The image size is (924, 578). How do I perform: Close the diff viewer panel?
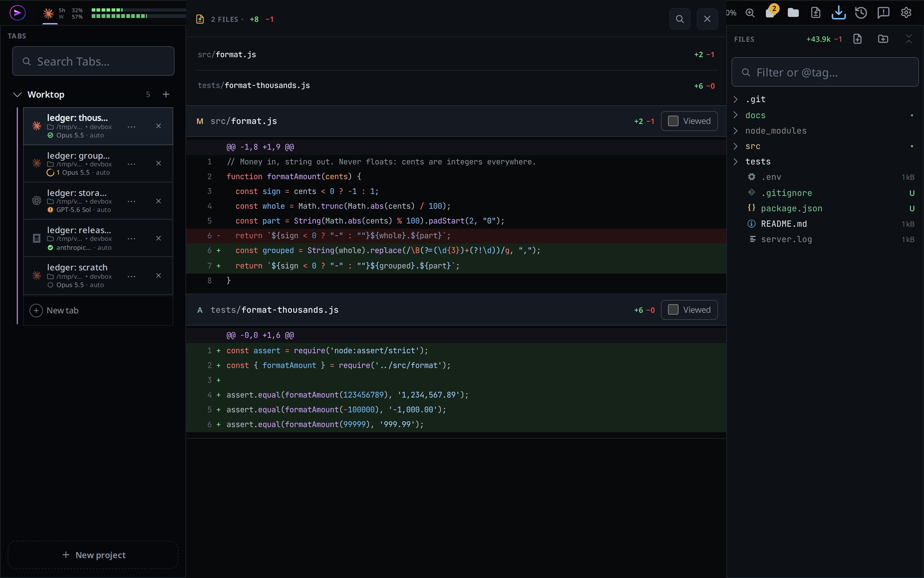707,19
